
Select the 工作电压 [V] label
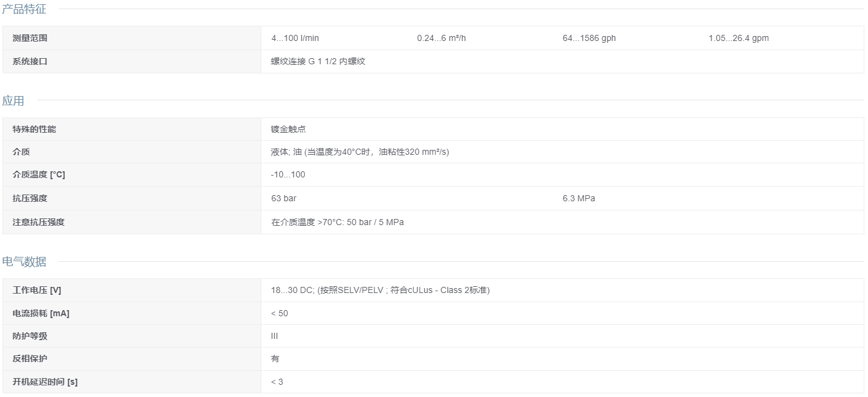[37, 290]
